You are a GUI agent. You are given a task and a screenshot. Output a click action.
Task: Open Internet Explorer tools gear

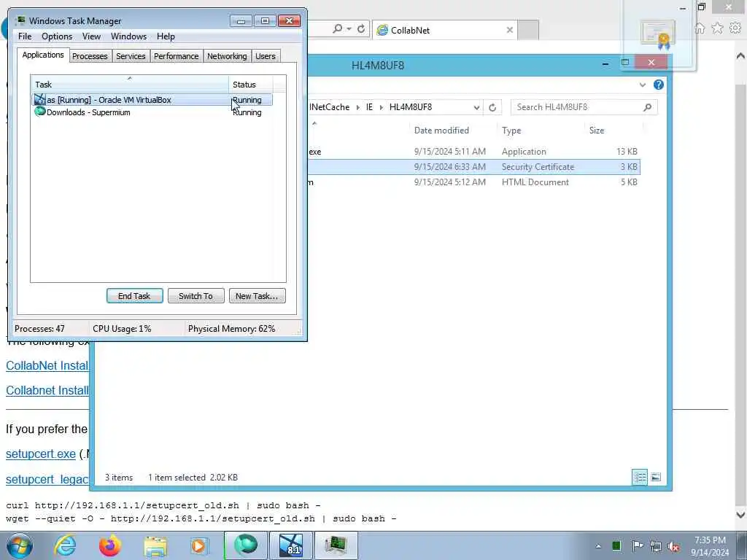pos(735,28)
